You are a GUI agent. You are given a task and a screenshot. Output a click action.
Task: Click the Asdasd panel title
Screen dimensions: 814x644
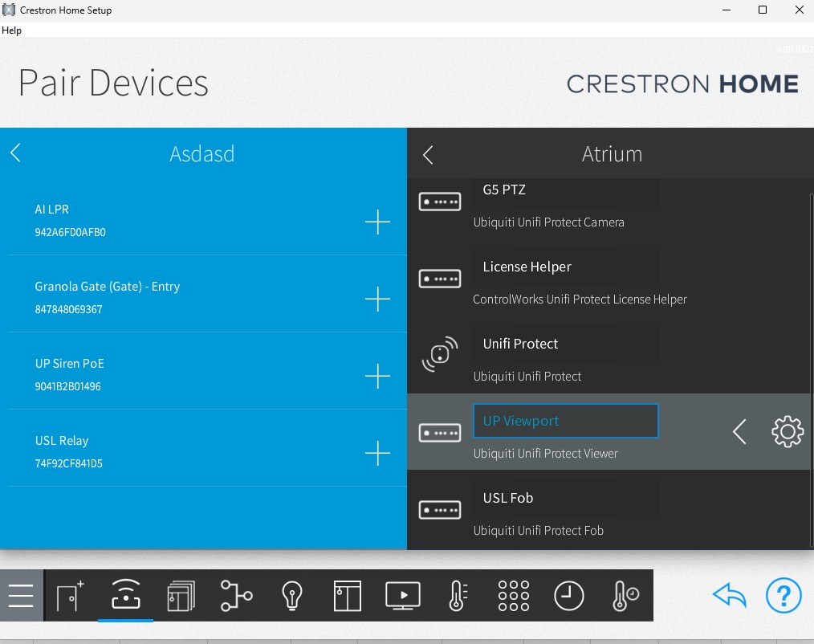[x=202, y=153]
